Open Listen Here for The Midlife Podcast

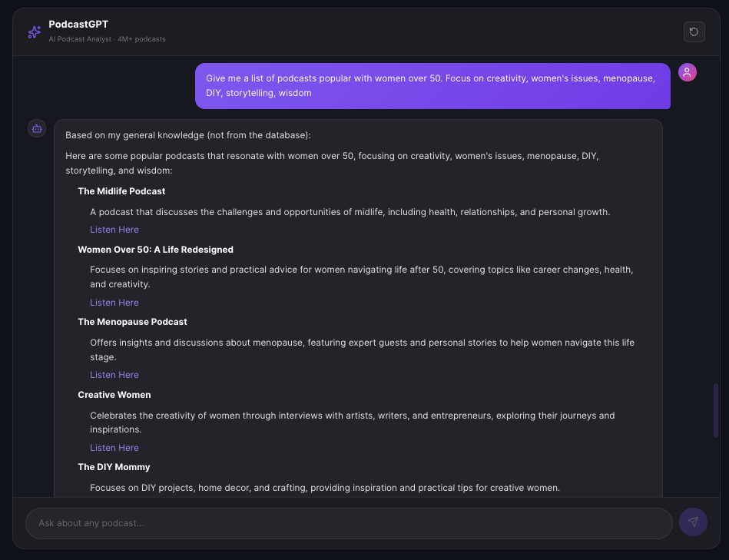tap(114, 230)
